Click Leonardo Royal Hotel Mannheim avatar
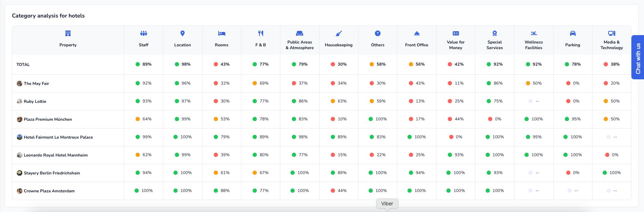Image resolution: width=644 pixels, height=212 pixels. tap(20, 155)
